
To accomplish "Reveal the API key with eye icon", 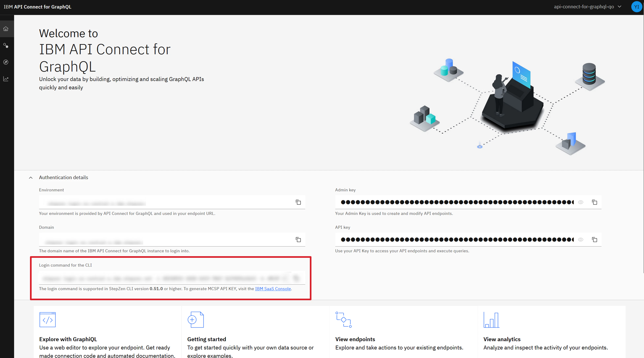I will coord(581,240).
